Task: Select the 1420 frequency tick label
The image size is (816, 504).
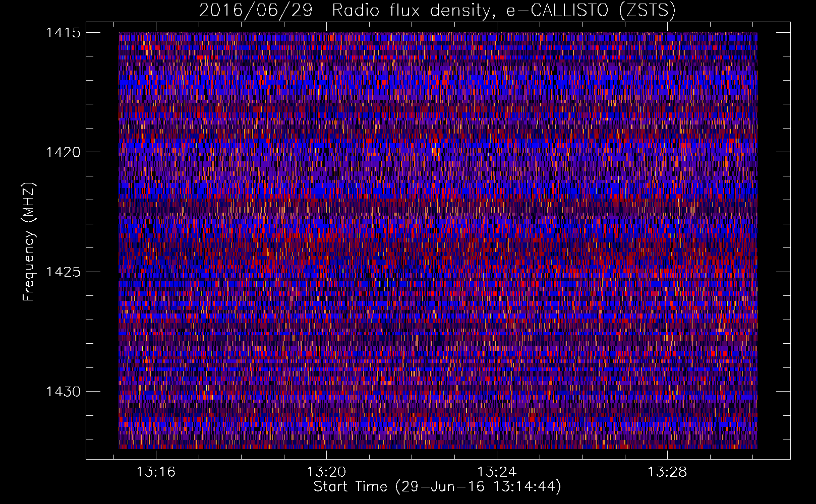Action: tap(64, 152)
